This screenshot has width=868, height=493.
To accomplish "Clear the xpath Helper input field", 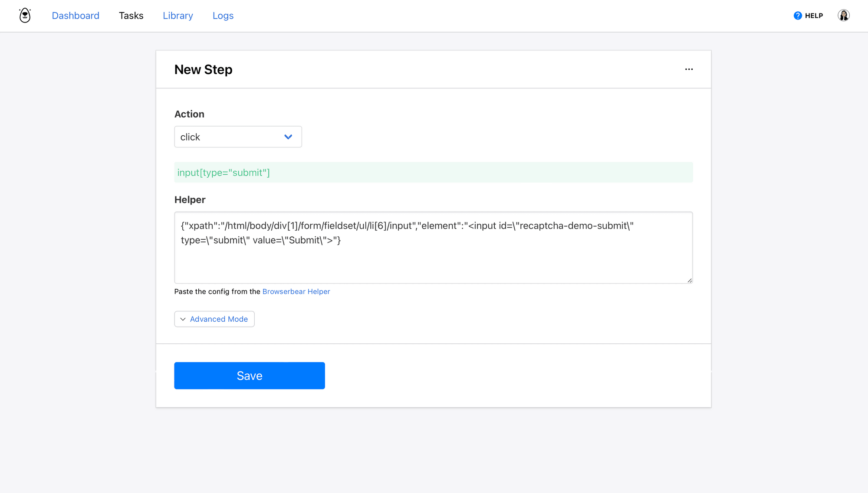I will 434,248.
